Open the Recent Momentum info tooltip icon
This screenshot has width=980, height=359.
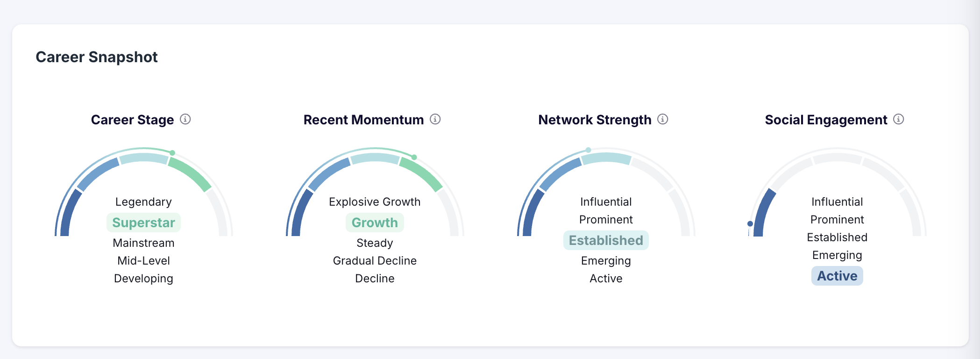(435, 119)
